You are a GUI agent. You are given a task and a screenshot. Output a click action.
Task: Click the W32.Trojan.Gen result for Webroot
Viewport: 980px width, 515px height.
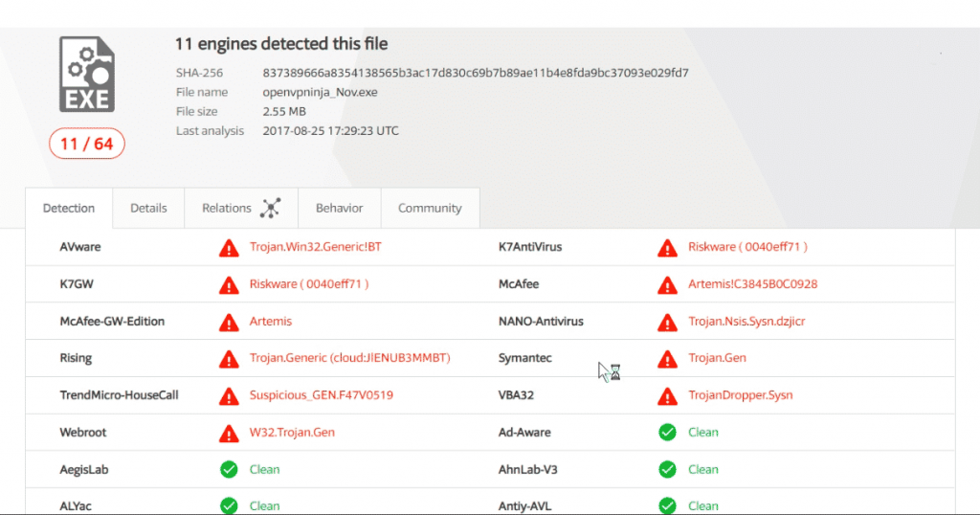point(292,432)
